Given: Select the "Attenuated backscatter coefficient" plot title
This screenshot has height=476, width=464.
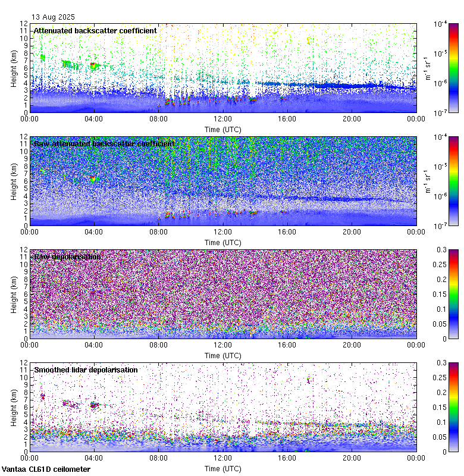Looking at the screenshot, I should tap(95, 30).
